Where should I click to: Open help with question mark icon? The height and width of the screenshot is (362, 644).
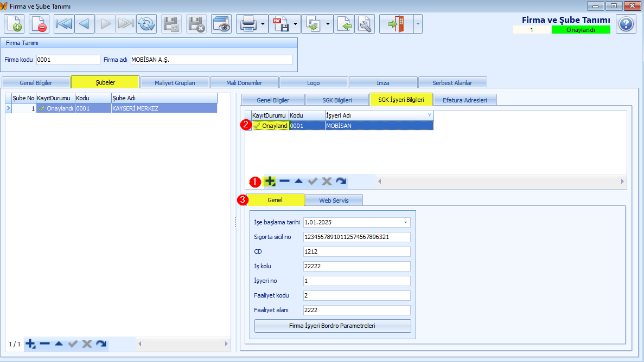626,24
